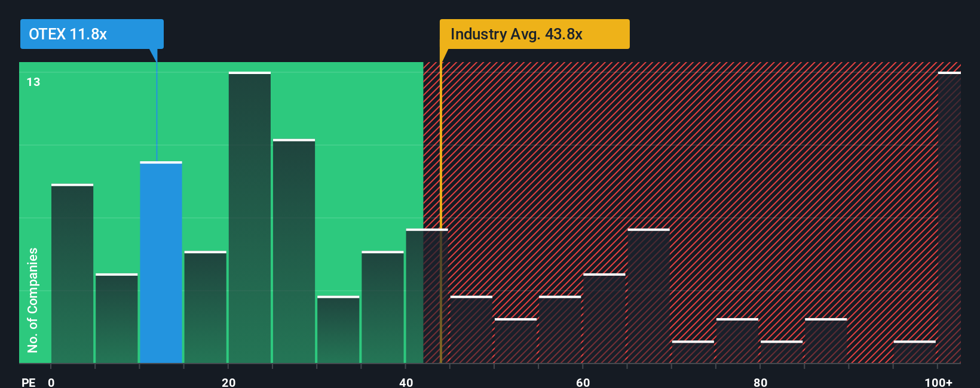Click the bar at PE 25-30
The height and width of the screenshot is (388, 980).
294,251
